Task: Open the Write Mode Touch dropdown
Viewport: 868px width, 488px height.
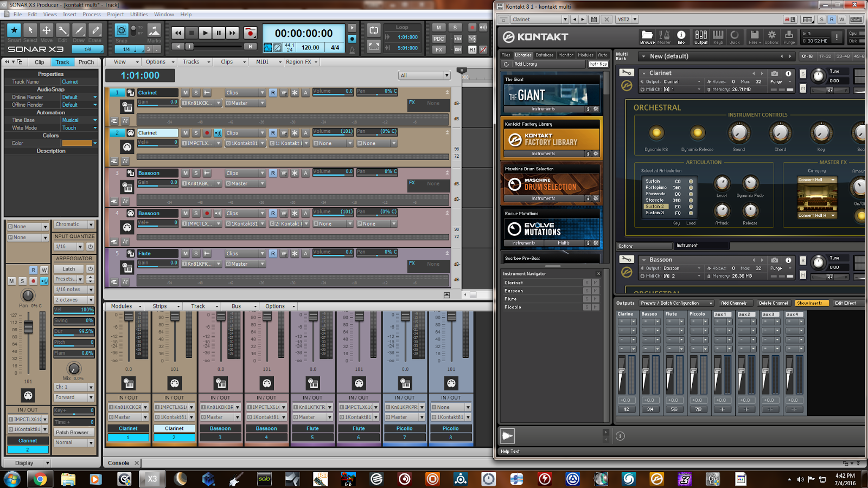Action: [x=79, y=128]
